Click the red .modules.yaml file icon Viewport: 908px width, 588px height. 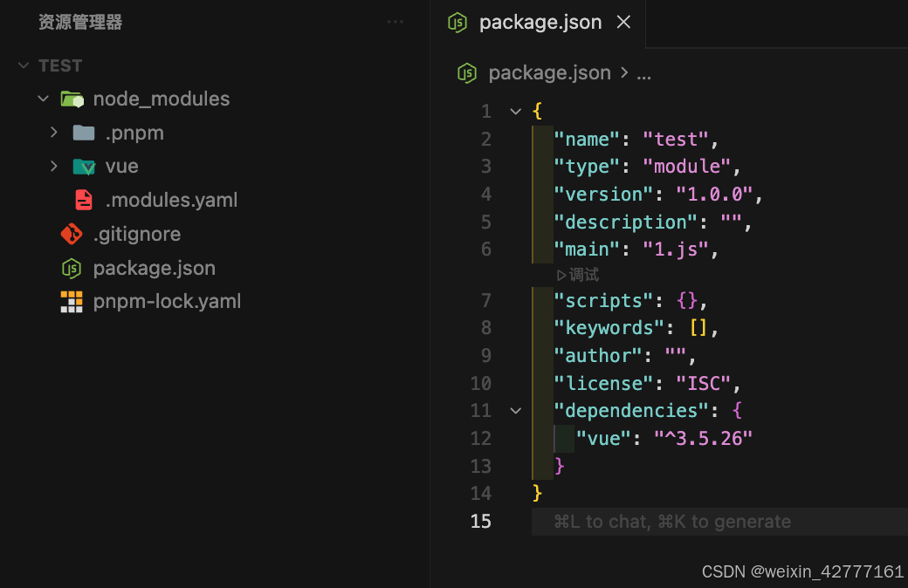[84, 200]
